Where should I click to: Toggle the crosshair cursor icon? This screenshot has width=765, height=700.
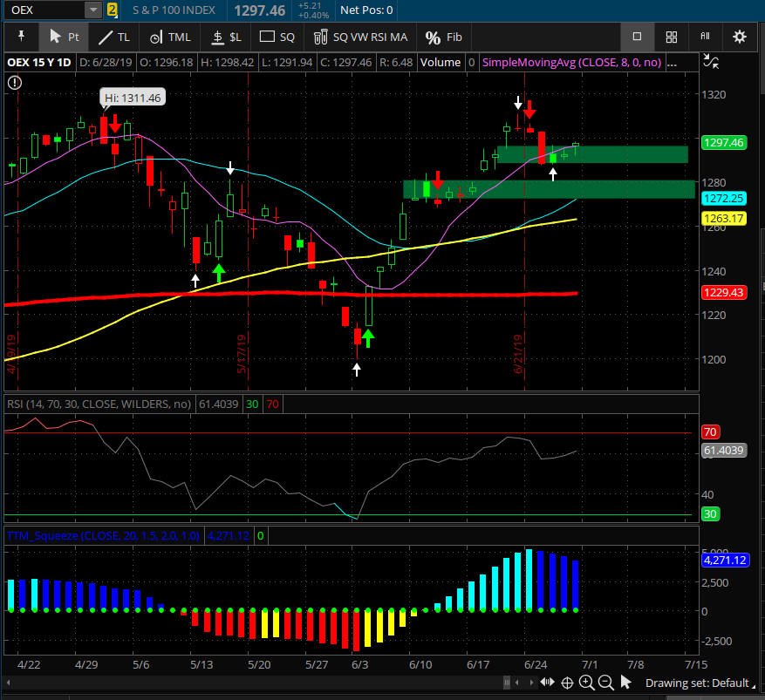coord(567,683)
